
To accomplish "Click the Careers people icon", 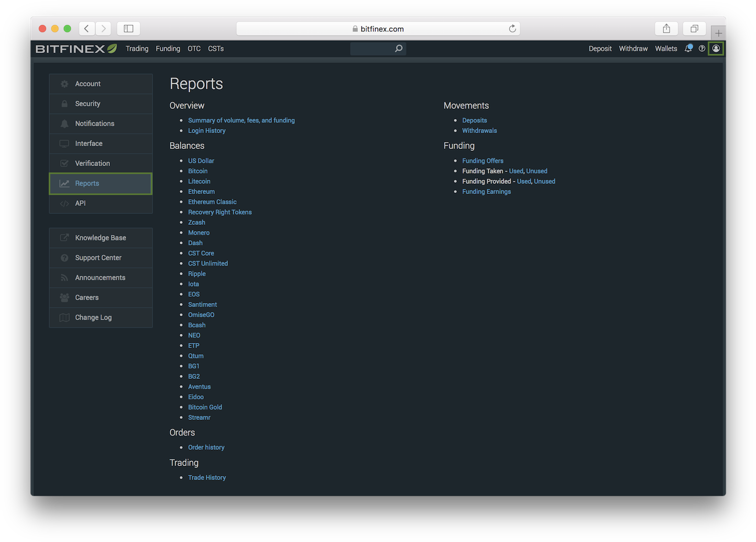I will [x=64, y=298].
